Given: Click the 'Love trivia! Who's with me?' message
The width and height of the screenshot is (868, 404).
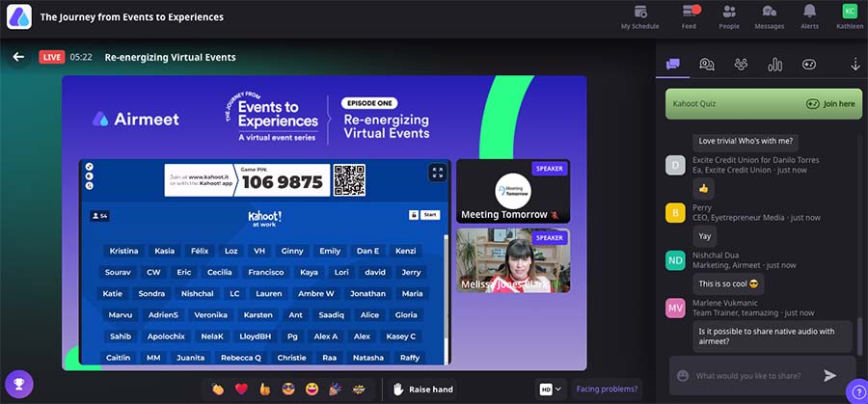Looking at the screenshot, I should coord(746,141).
